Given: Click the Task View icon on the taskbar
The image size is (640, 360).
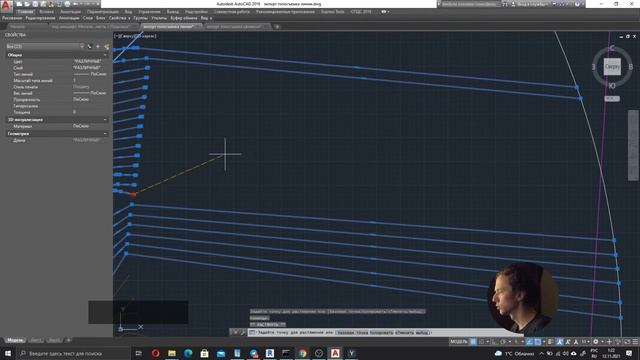Looking at the screenshot, I should pyautogui.click(x=139, y=353).
